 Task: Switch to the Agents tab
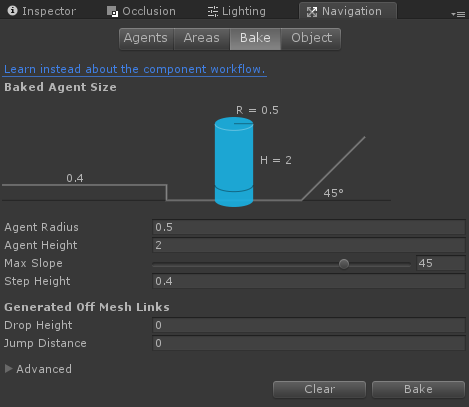coord(146,38)
